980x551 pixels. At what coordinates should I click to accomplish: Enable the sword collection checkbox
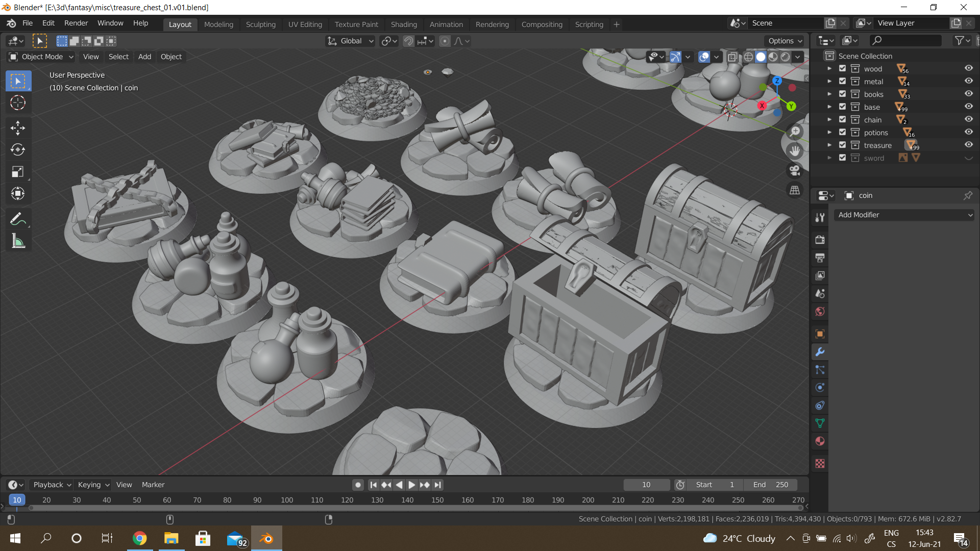point(843,158)
